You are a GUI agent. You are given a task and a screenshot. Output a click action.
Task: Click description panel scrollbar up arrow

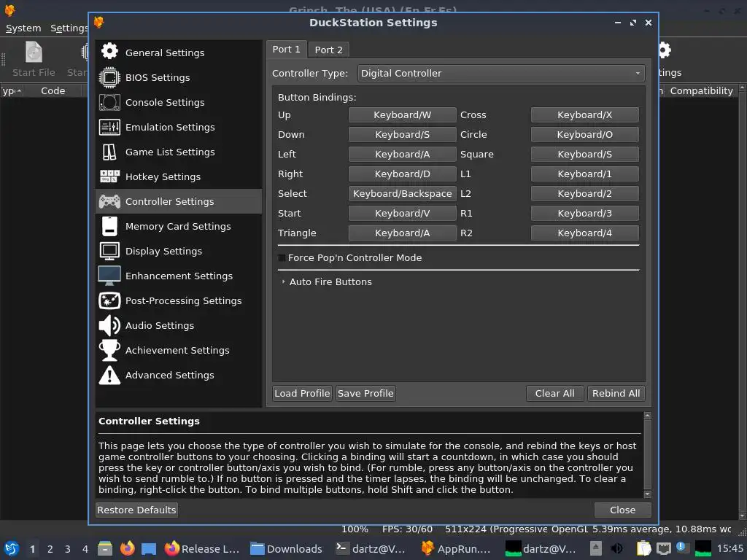(x=647, y=416)
